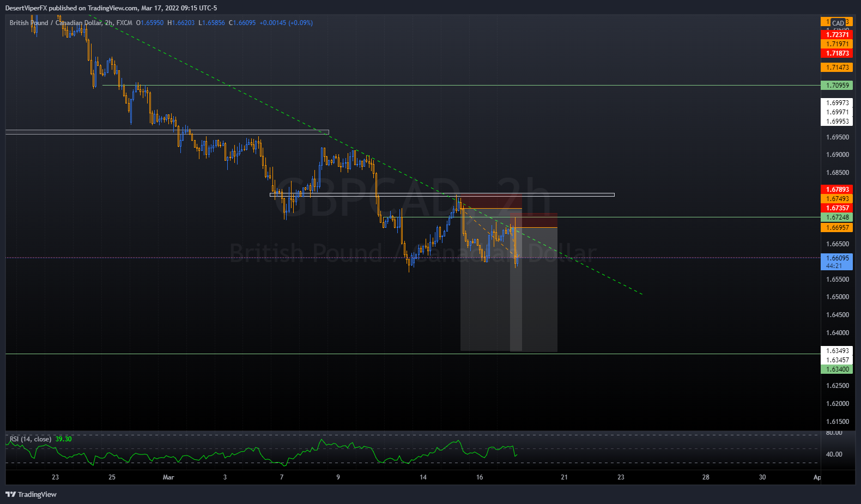Click date 9 on the time axis
The height and width of the screenshot is (504, 861).
coord(338,477)
